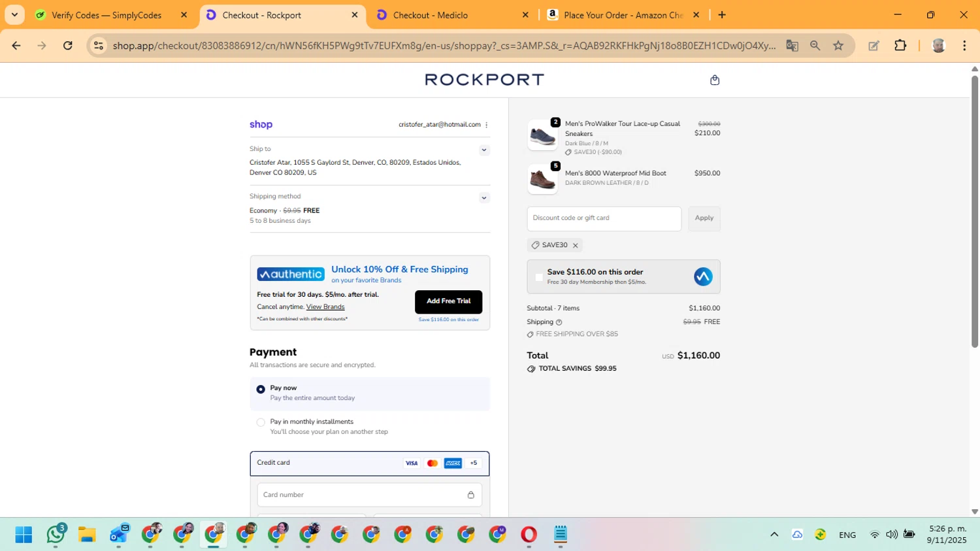980x551 pixels.
Task: Switch to the Checkout - Rockport tab
Action: 262,15
